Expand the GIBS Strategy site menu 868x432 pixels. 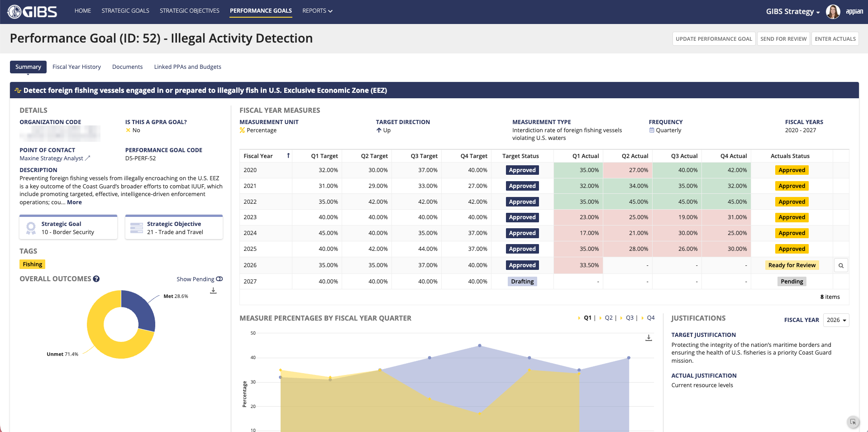click(x=792, y=12)
